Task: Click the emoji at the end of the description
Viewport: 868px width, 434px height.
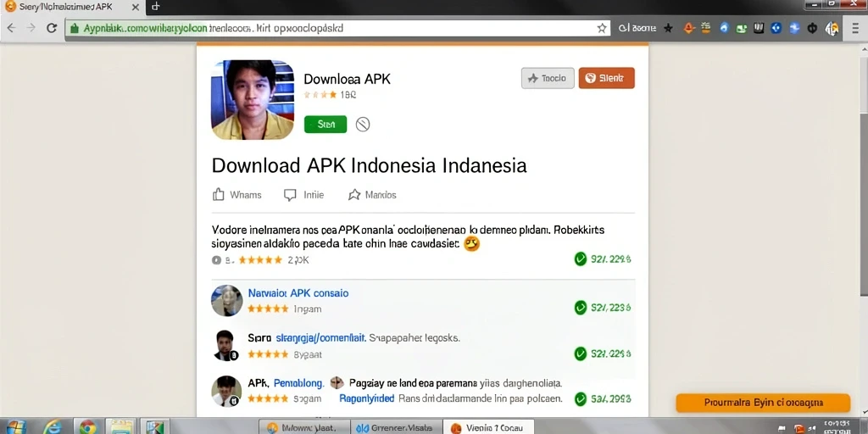Action: point(471,243)
